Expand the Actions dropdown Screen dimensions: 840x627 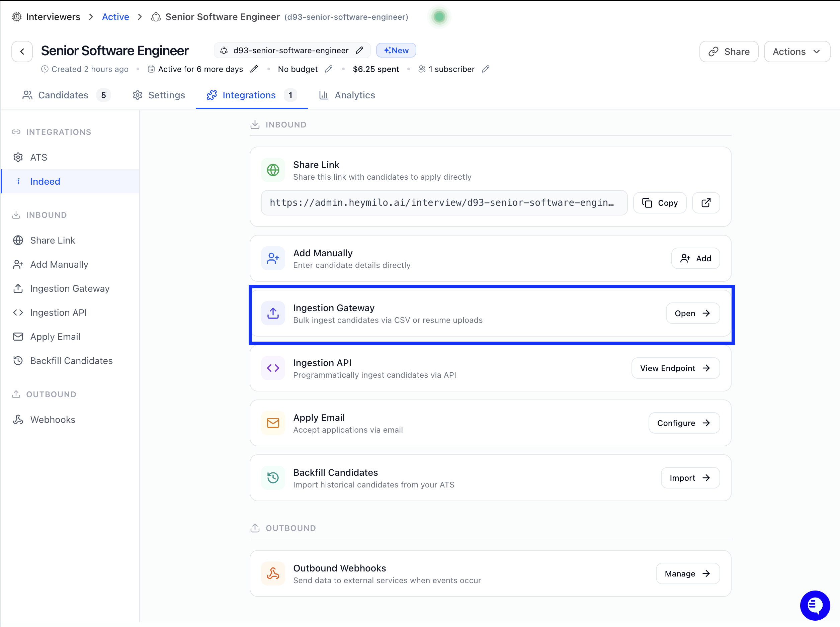[797, 52]
